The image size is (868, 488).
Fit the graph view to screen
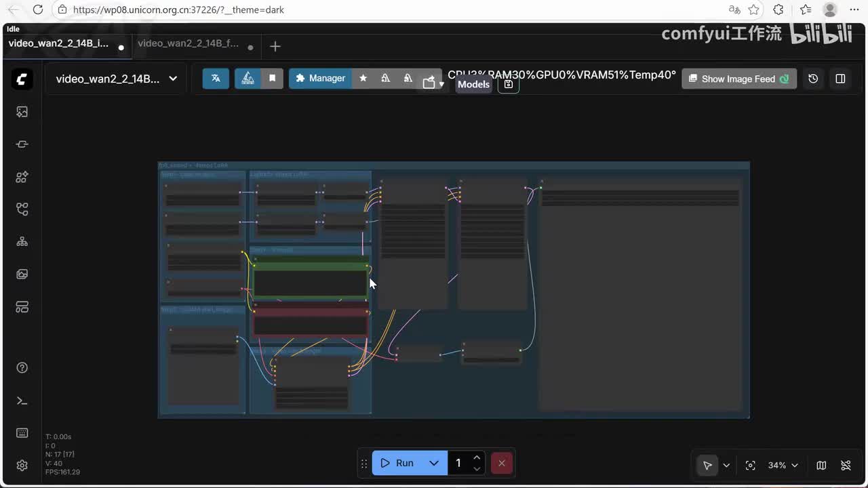(x=750, y=466)
